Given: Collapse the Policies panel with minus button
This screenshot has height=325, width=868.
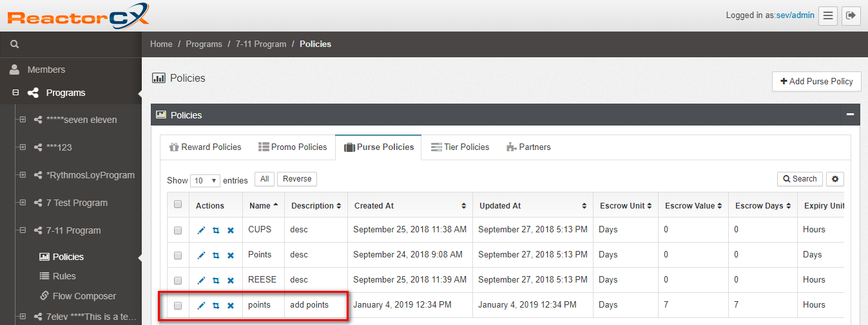Looking at the screenshot, I should tap(850, 115).
